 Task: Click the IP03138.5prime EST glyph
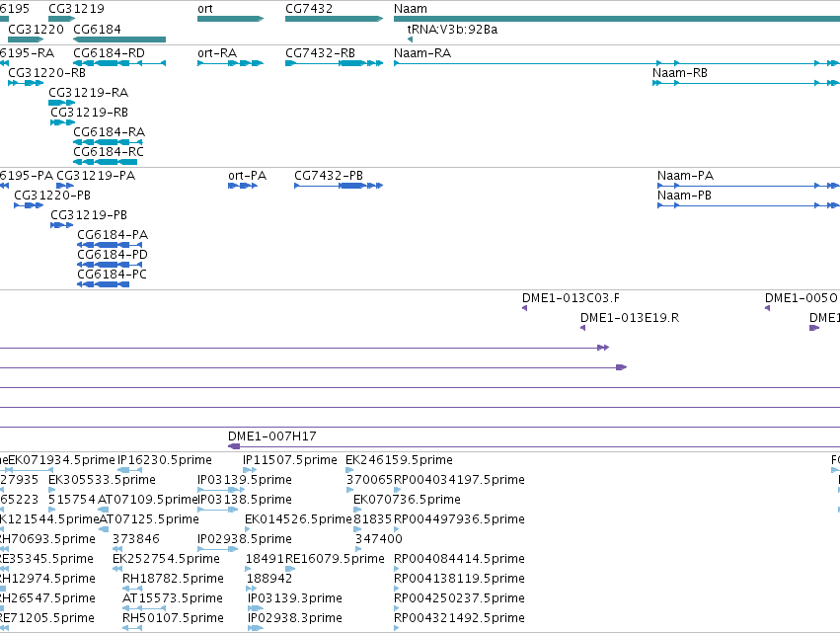(218, 510)
